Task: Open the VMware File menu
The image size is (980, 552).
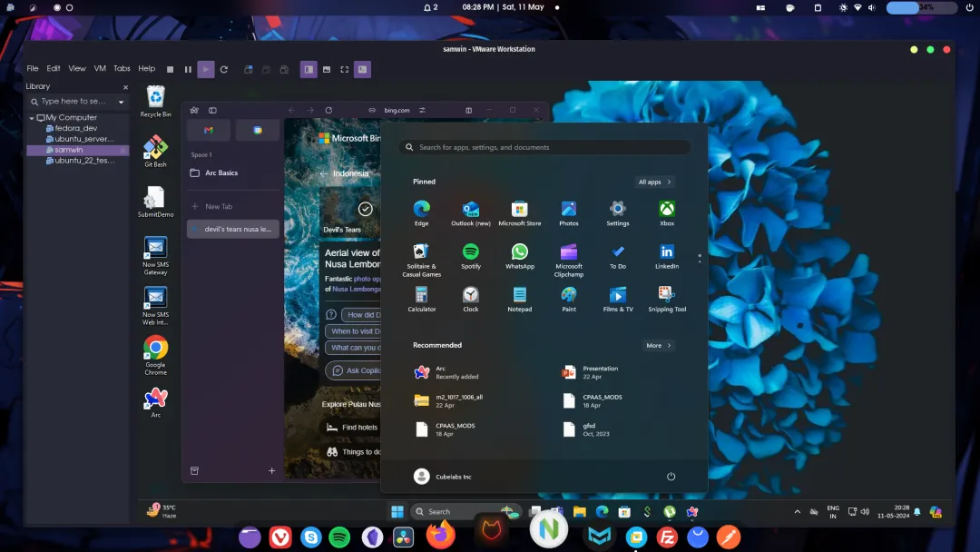Action: (33, 68)
